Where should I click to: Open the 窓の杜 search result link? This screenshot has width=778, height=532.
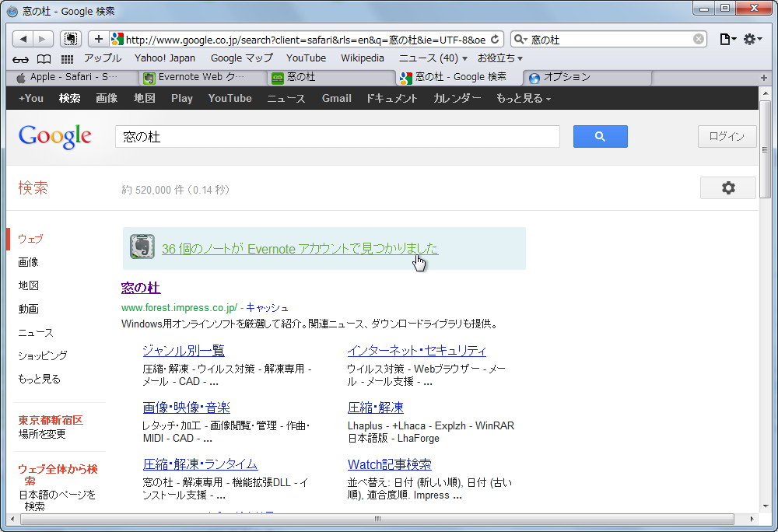[140, 288]
